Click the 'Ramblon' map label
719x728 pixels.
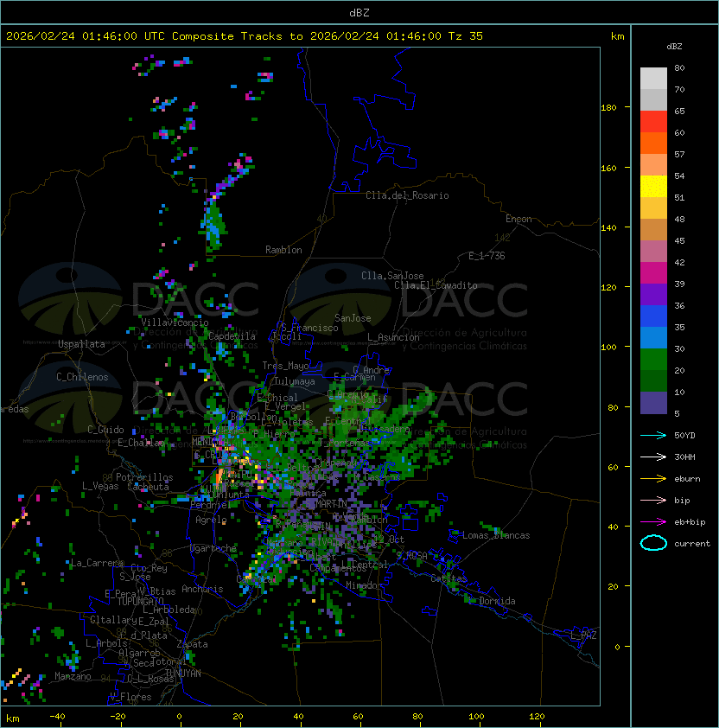[283, 250]
